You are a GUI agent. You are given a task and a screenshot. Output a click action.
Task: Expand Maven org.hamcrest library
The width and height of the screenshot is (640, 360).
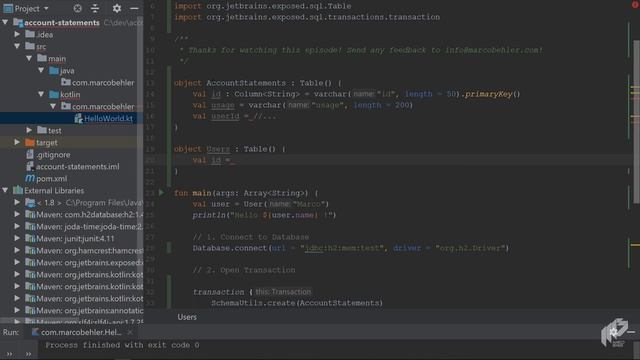[x=17, y=250]
